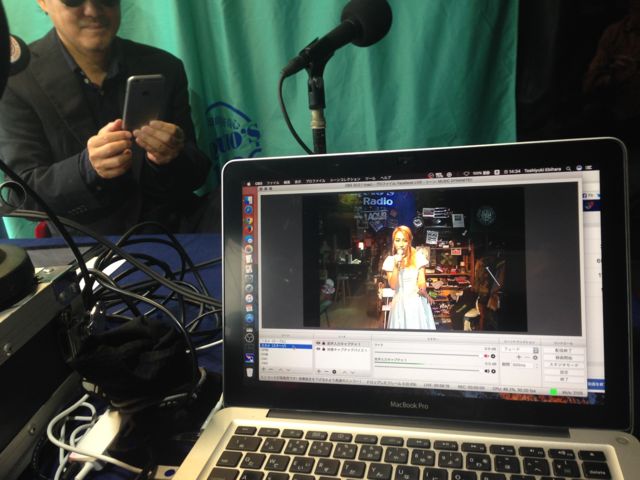Screen dimensions: 640x480
Task: Move source up with arrow icon
Action: click(344, 371)
